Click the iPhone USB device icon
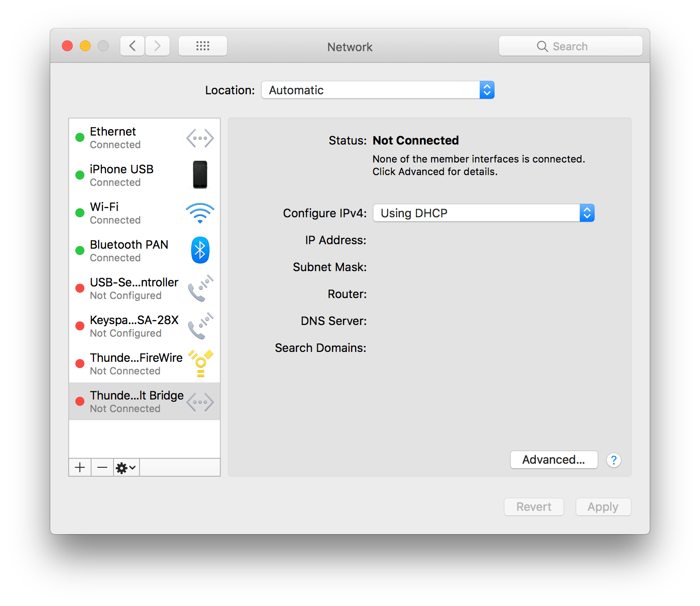The image size is (700, 606). 200,175
